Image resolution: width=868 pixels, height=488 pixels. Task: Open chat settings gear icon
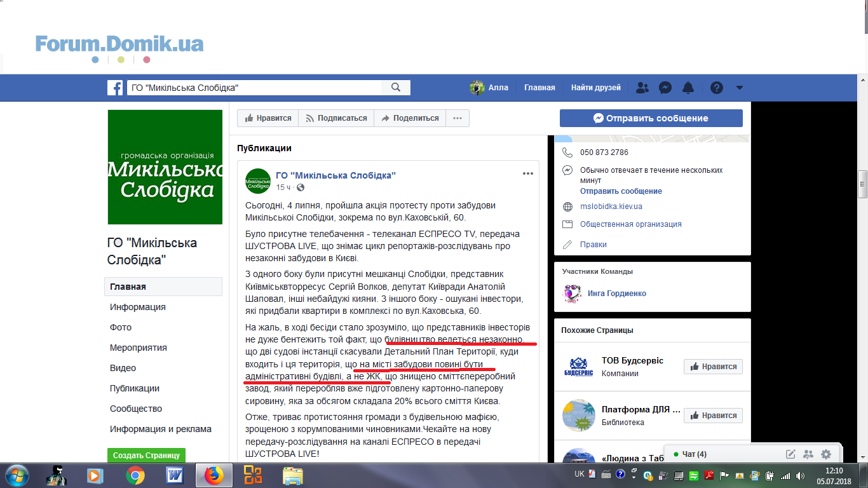pos(826,454)
